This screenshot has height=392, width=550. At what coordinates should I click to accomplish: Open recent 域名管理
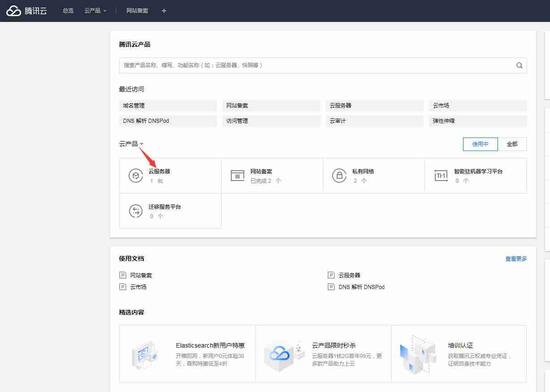(x=168, y=106)
